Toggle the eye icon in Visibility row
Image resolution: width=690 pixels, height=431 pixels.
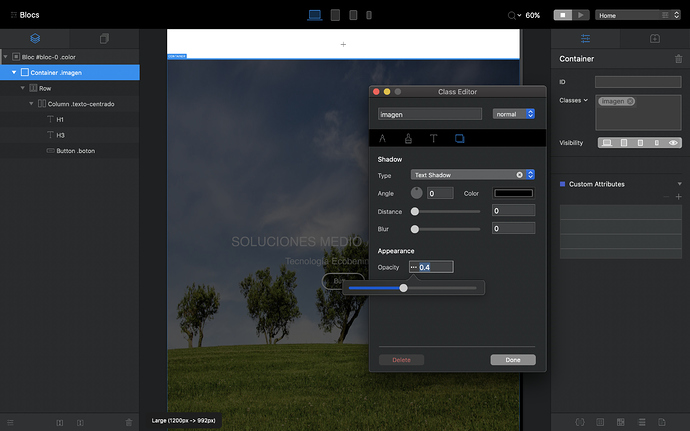673,143
